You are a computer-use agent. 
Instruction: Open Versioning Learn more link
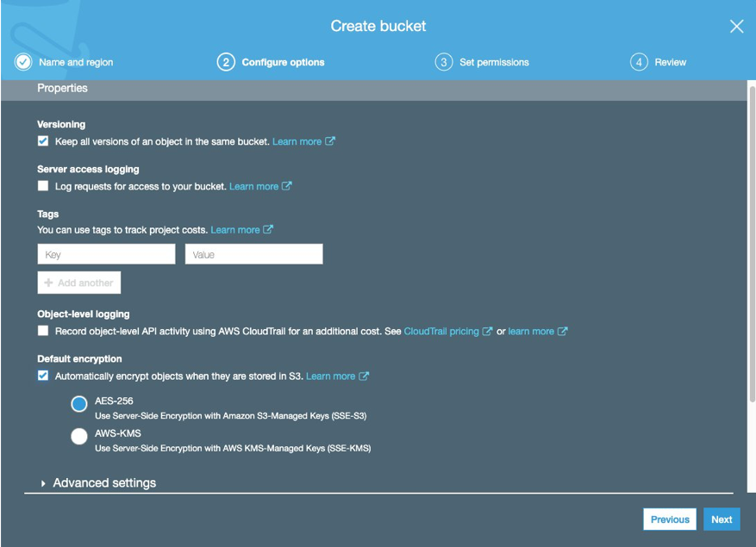pos(297,141)
